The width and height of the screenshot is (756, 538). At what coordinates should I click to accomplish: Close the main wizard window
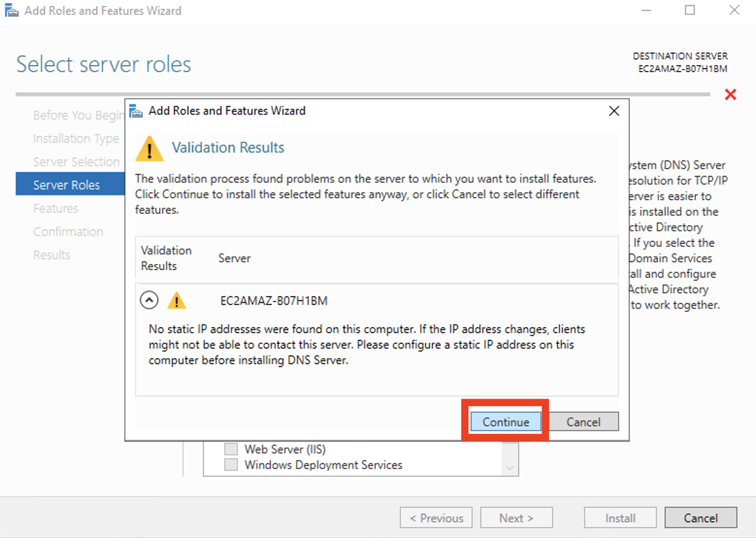click(734, 10)
